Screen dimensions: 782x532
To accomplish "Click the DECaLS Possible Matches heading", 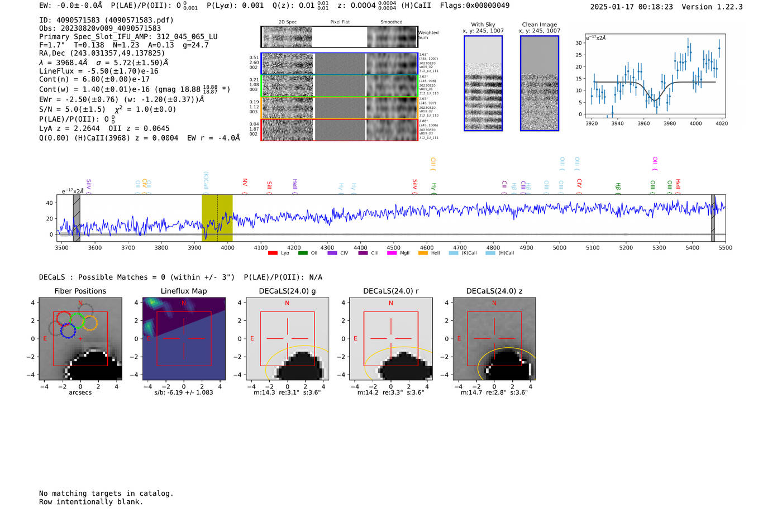I will pyautogui.click(x=137, y=277).
